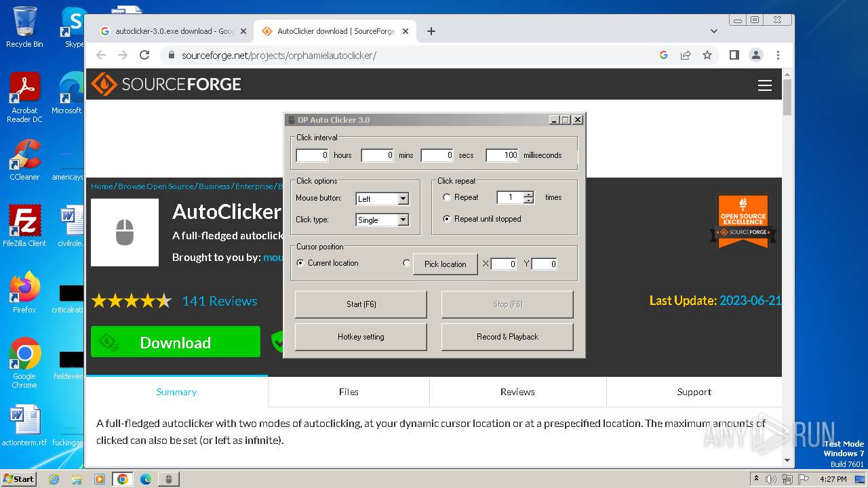Click the green Download button
The height and width of the screenshot is (488, 868).
coord(176,342)
